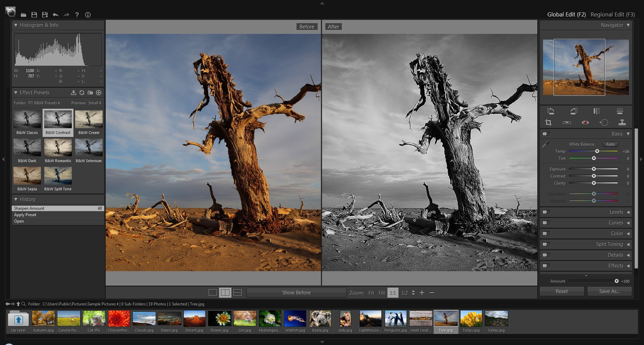Switch to Regional Edit mode
The height and width of the screenshot is (345, 644).
click(612, 14)
